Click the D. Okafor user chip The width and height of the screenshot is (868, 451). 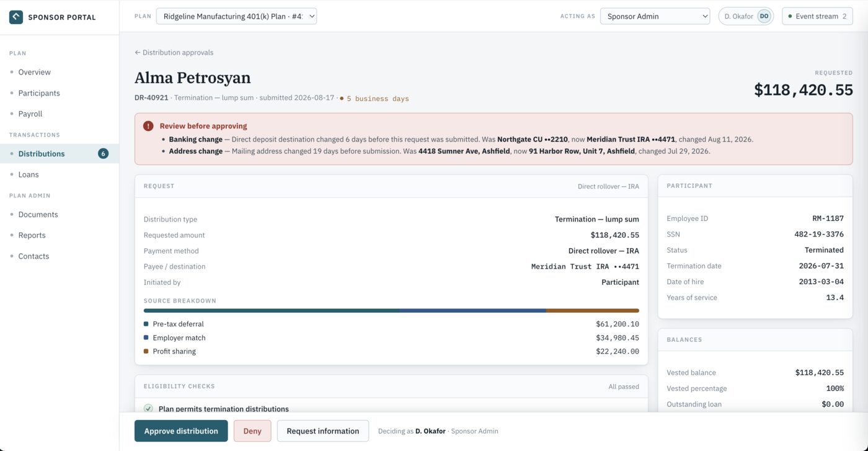tap(746, 16)
